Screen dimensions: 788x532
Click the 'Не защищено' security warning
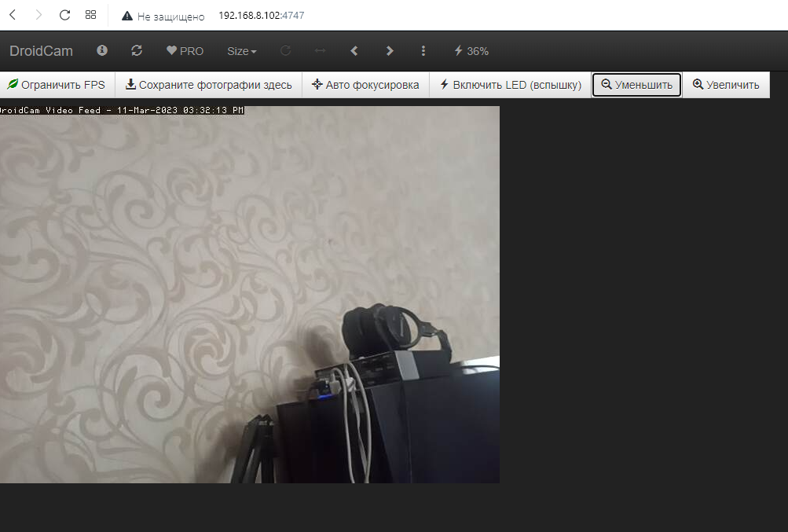163,16
